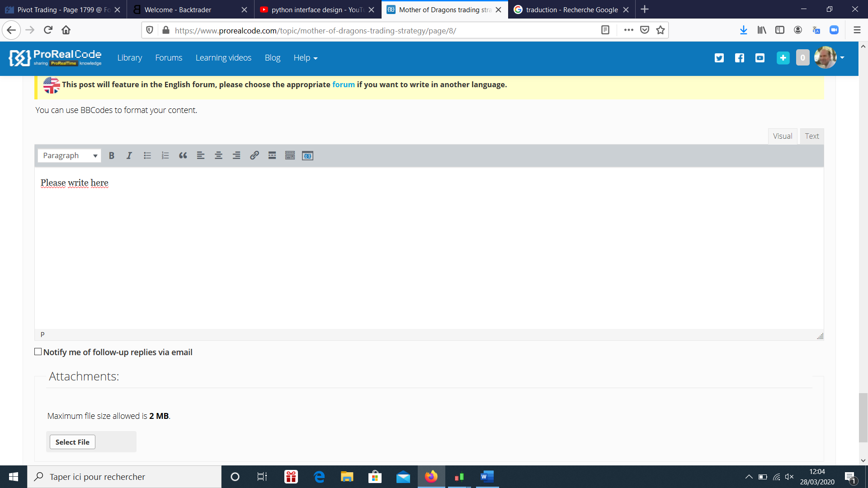Insert a blockquote
The height and width of the screenshot is (488, 868).
[183, 155]
